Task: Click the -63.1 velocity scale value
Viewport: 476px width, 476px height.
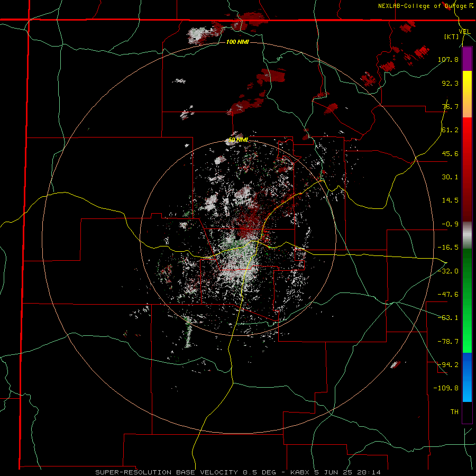Action: pos(448,318)
